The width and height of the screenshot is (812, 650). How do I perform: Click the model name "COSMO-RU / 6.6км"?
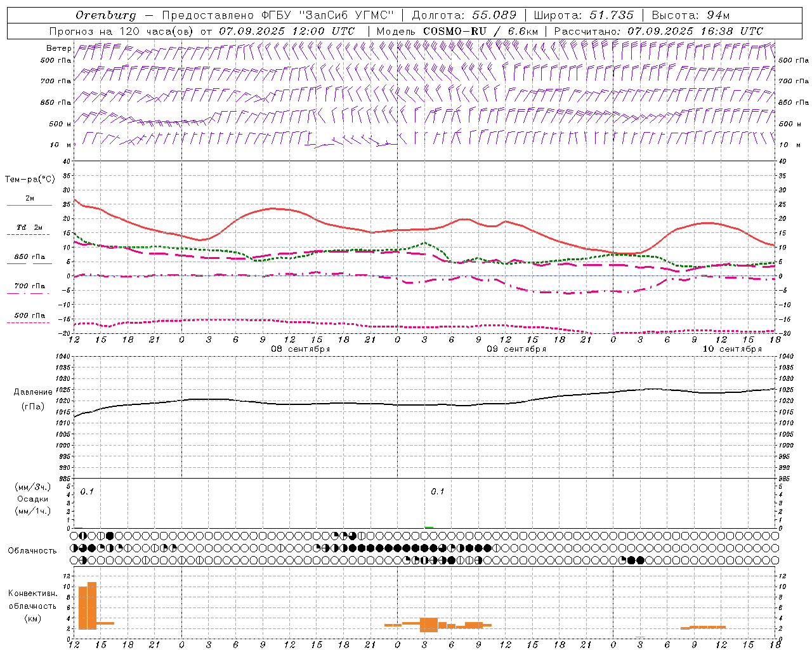481,31
